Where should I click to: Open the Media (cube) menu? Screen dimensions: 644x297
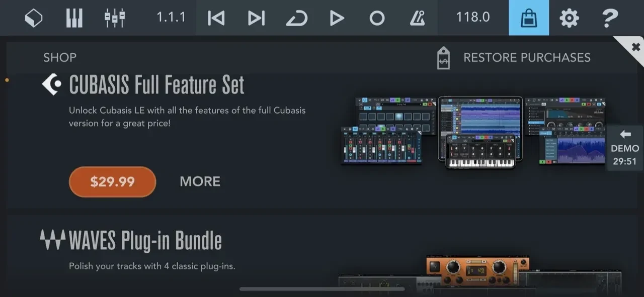tap(34, 18)
